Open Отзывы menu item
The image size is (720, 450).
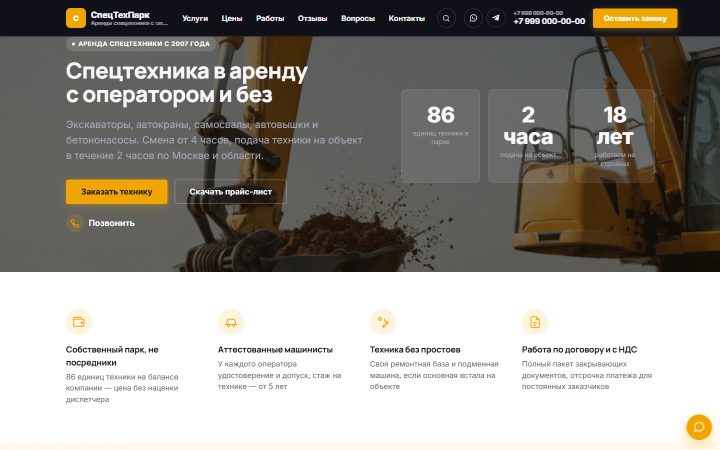(312, 18)
